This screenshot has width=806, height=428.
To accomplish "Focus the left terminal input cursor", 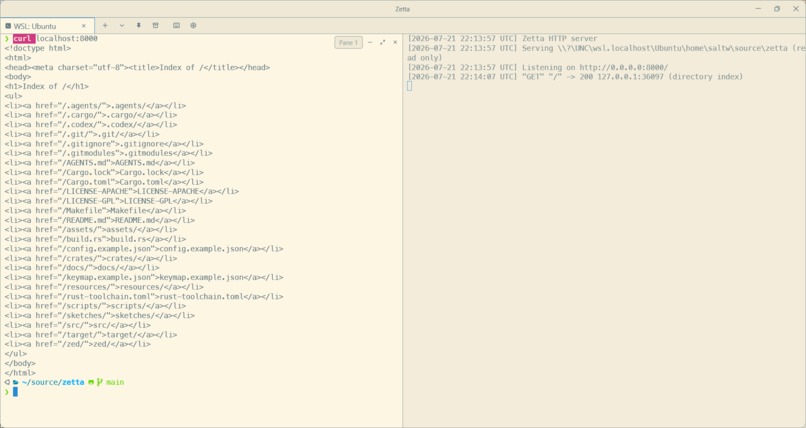I will (15, 392).
